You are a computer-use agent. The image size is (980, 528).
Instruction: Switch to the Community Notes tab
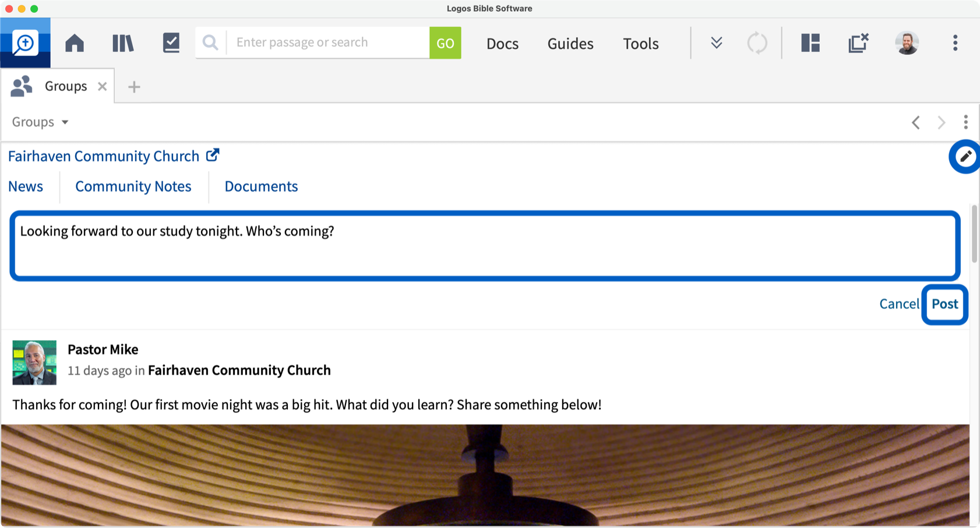(x=133, y=186)
